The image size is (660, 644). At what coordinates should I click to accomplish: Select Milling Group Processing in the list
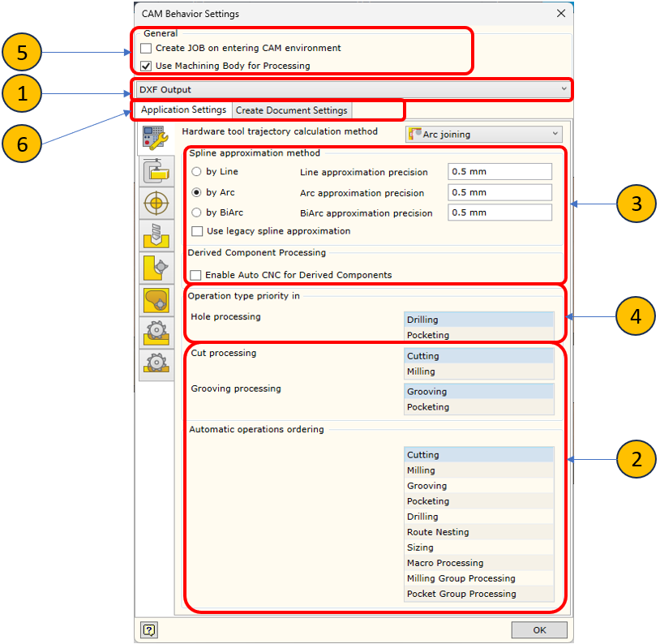(478, 579)
